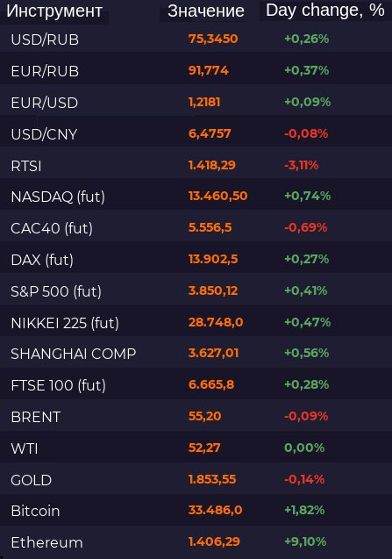Click Ethereum day change +9,10%
The width and height of the screenshot is (392, 559).
tap(305, 542)
